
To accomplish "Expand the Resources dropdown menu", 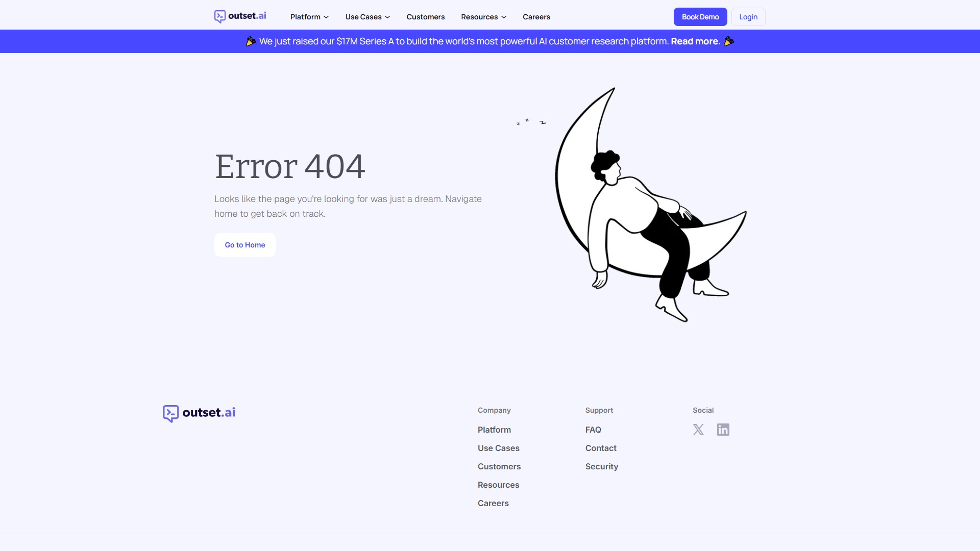I will click(x=483, y=17).
